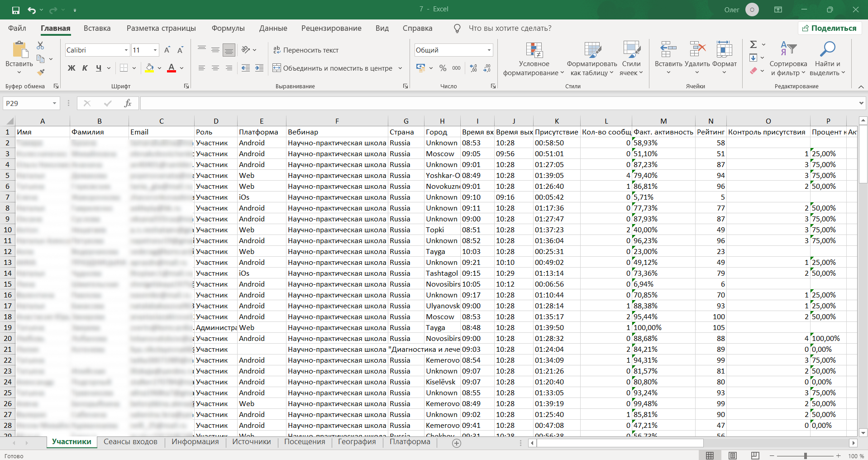Click the Borders icon
The height and width of the screenshot is (460, 868).
pyautogui.click(x=124, y=68)
